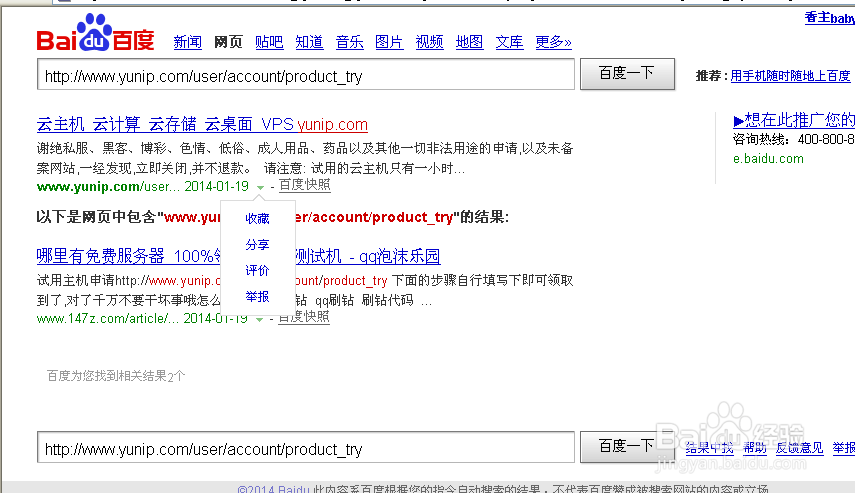Switch to the 音乐 music tab
855x493 pixels.
coord(350,42)
